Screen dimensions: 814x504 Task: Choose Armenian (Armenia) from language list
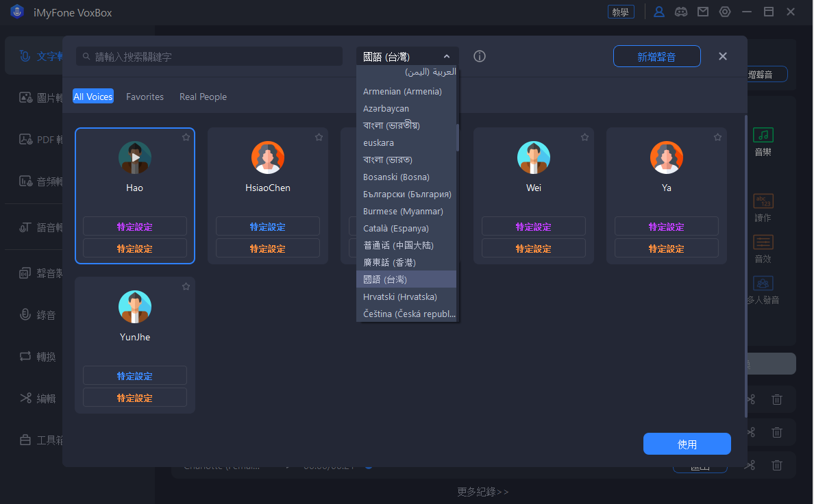point(406,91)
